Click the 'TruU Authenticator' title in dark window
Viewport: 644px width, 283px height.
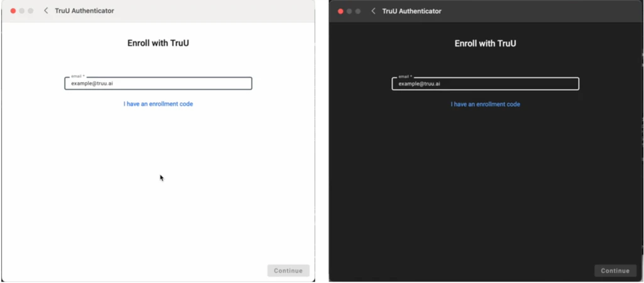tap(412, 11)
